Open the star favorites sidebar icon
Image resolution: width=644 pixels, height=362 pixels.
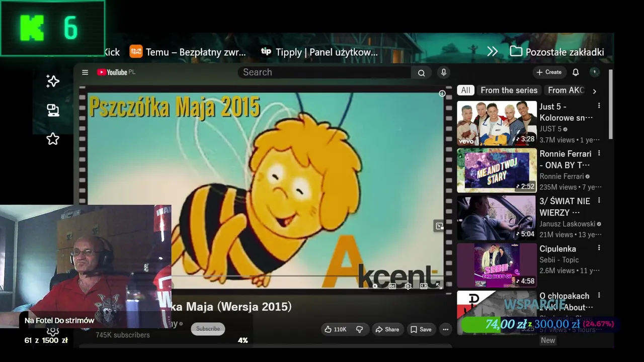pyautogui.click(x=53, y=139)
